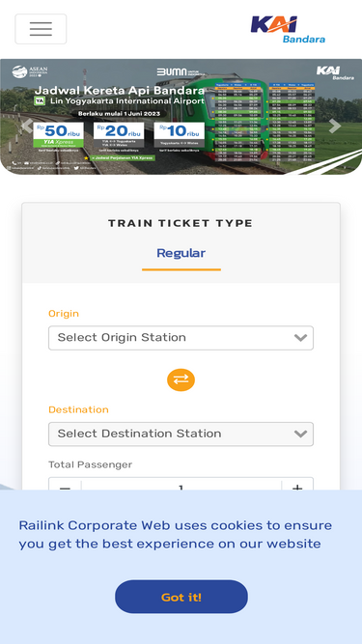Image resolution: width=362 pixels, height=644 pixels.
Task: Advance to the next banner slide
Action: (335, 126)
